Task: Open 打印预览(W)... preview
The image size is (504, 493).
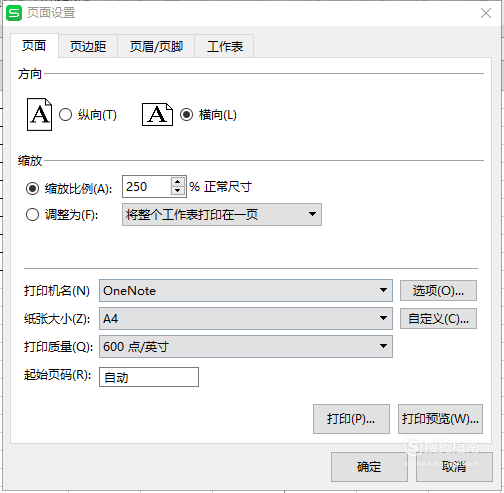Action: (440, 419)
